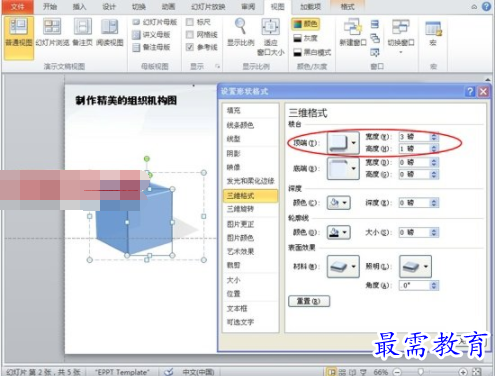The image size is (496, 376).
Task: Click the green rotation handle above the cube
Action: click(x=147, y=159)
